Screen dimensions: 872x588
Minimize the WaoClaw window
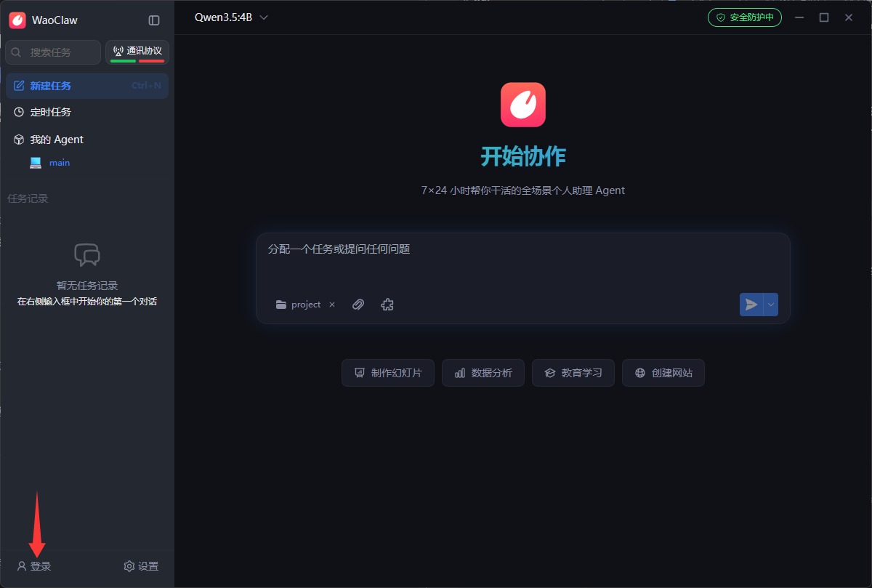pos(799,17)
